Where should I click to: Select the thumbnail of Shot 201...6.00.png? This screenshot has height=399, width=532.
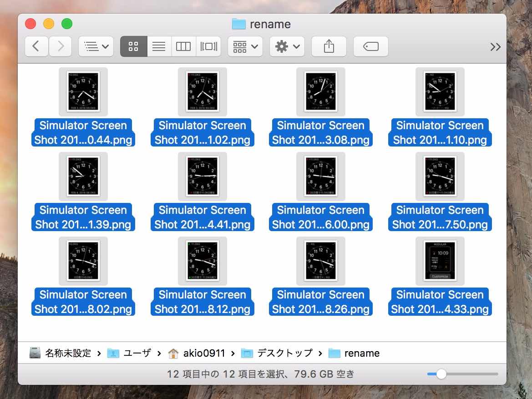tap(321, 177)
